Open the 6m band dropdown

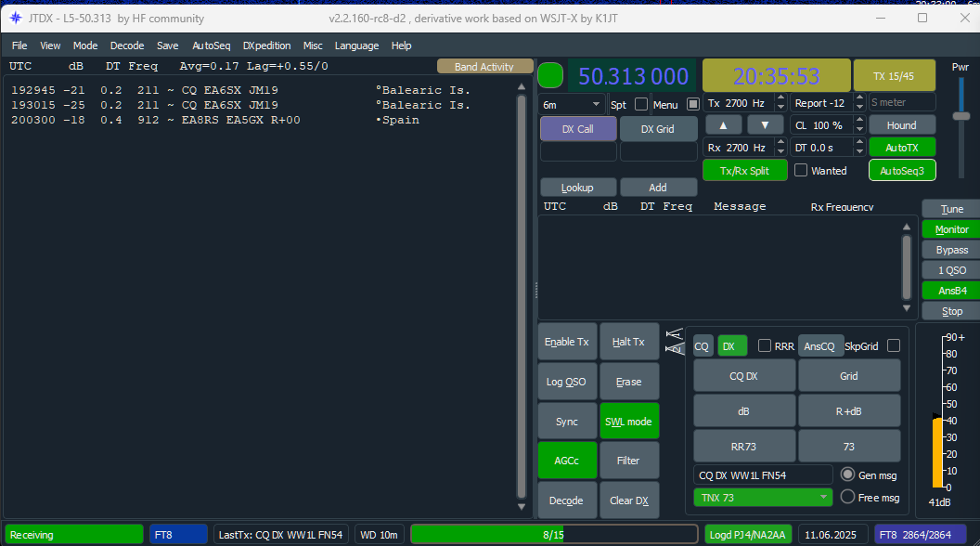tap(572, 104)
